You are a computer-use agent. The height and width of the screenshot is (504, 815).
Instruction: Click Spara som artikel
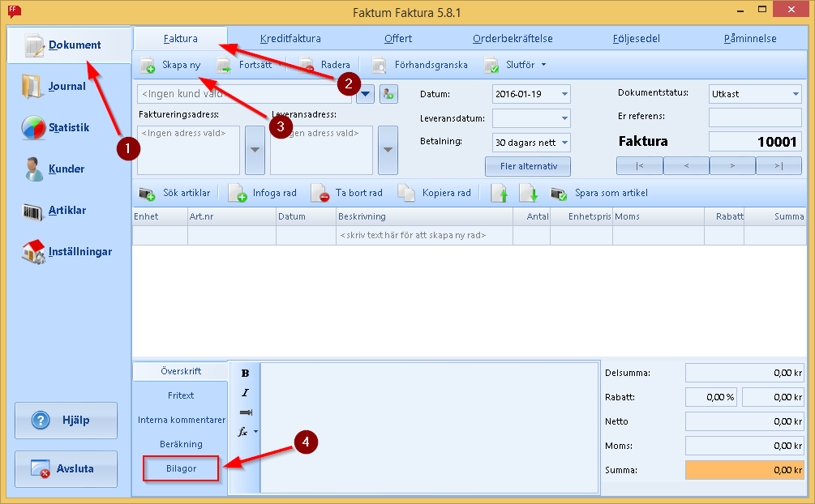click(x=599, y=194)
